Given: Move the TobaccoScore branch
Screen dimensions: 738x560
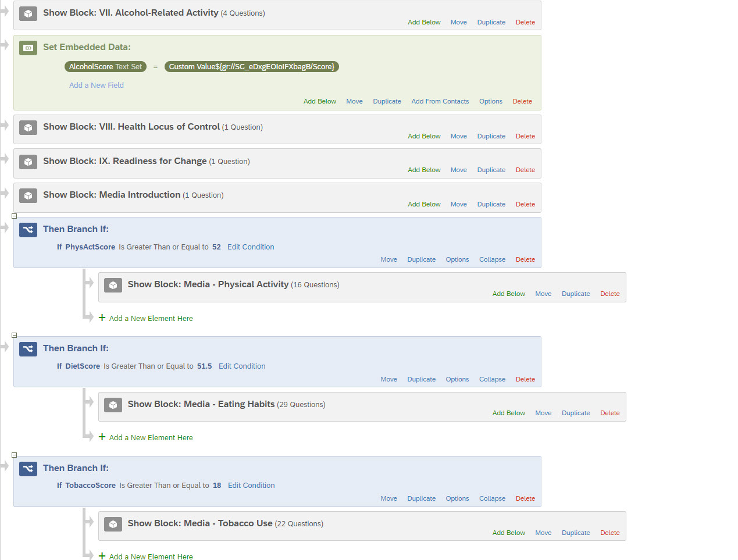Looking at the screenshot, I should point(388,499).
